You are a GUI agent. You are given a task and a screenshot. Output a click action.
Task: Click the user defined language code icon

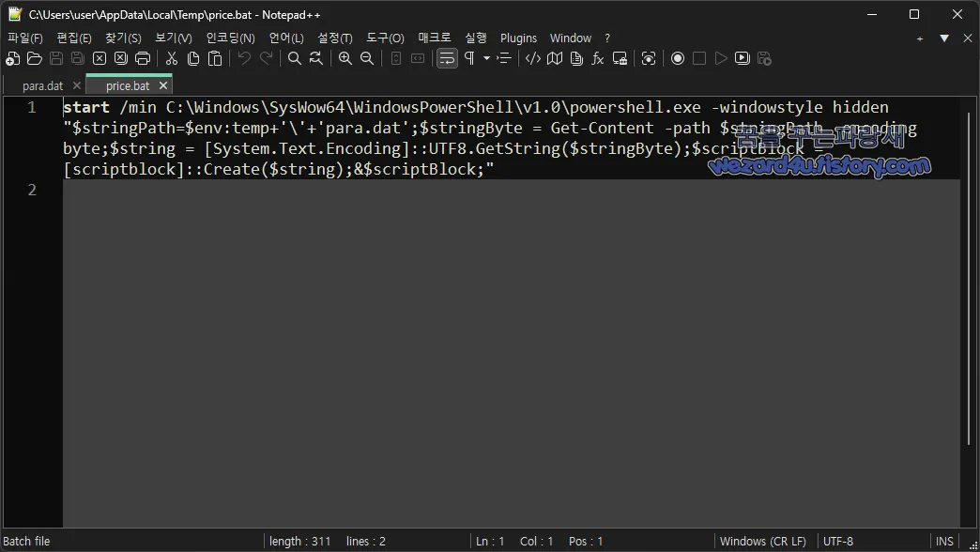(532, 59)
